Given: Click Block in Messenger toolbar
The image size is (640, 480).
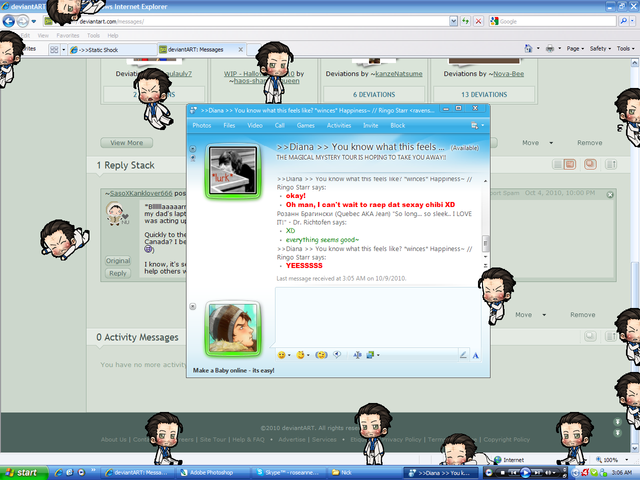Looking at the screenshot, I should click(398, 125).
